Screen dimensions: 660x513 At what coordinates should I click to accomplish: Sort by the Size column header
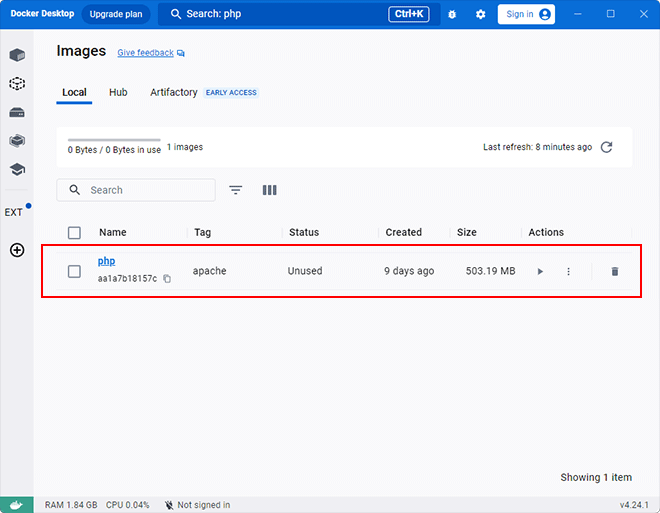point(466,232)
